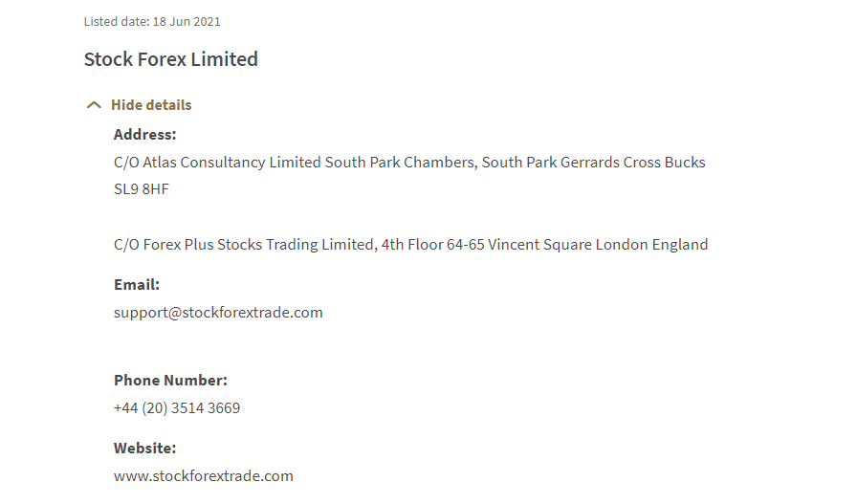This screenshot has height=504, width=857.
Task: Click the phone number +44 (20) 3514 3669
Action: [177, 407]
